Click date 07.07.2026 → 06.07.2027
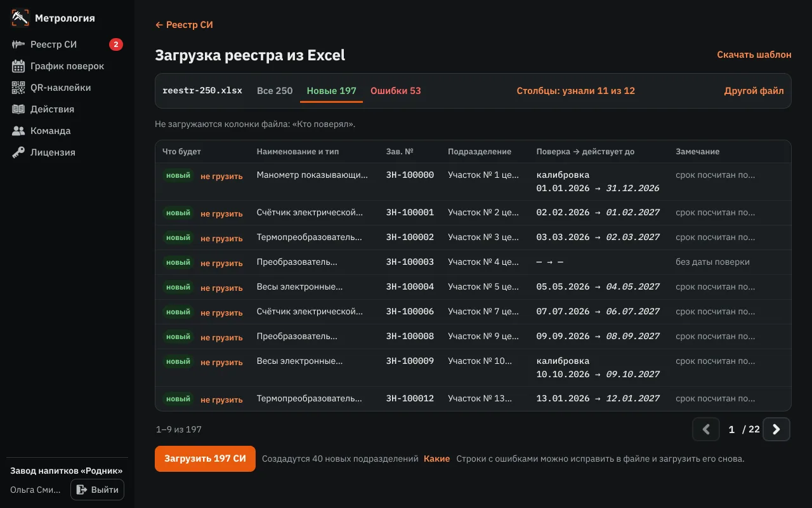The image size is (812, 508). click(598, 311)
